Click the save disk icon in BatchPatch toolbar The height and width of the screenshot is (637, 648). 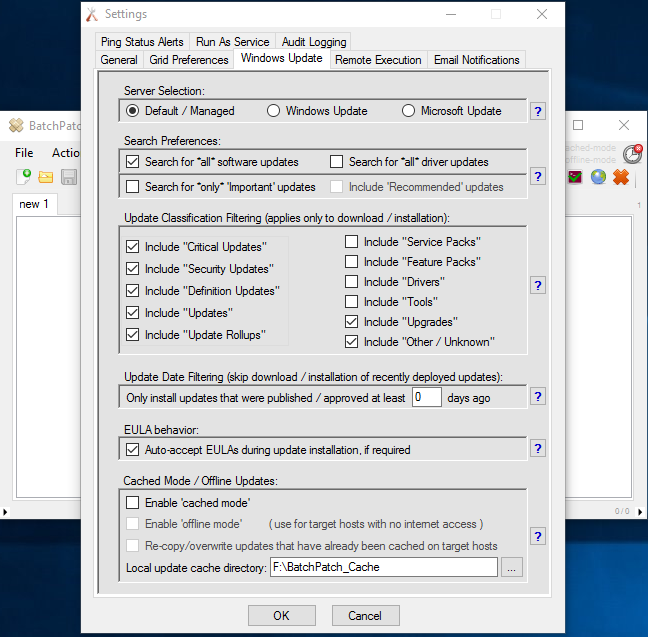point(69,177)
